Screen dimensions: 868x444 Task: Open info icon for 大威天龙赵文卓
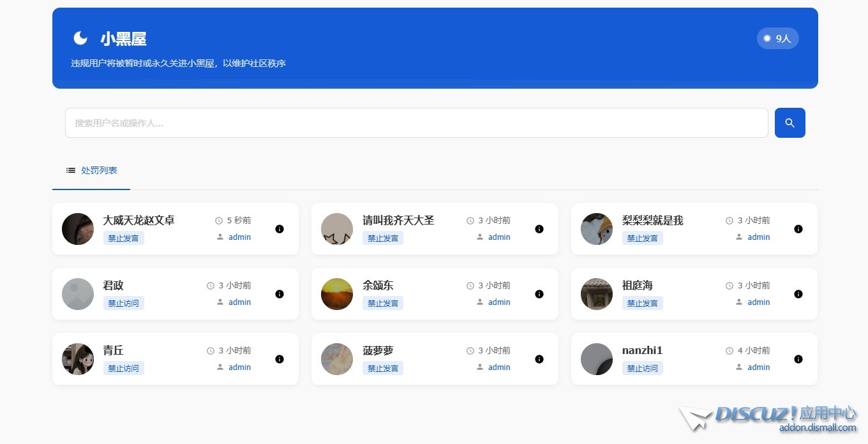click(x=280, y=229)
